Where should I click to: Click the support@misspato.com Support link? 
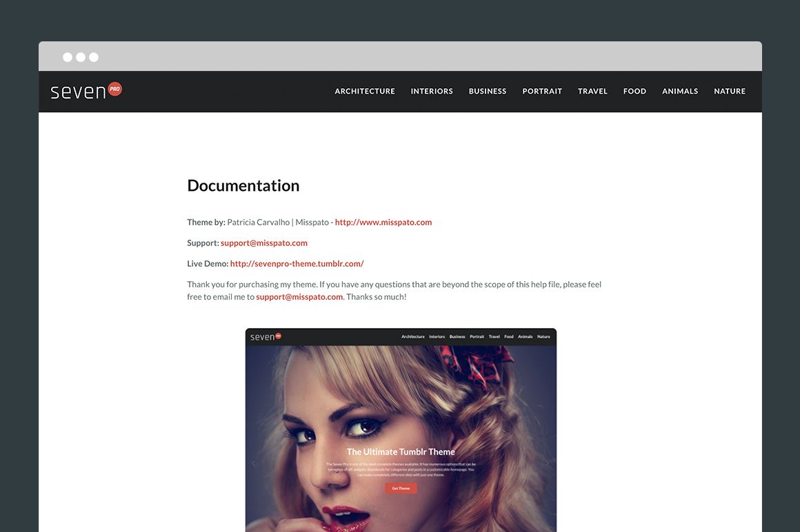pyautogui.click(x=263, y=243)
